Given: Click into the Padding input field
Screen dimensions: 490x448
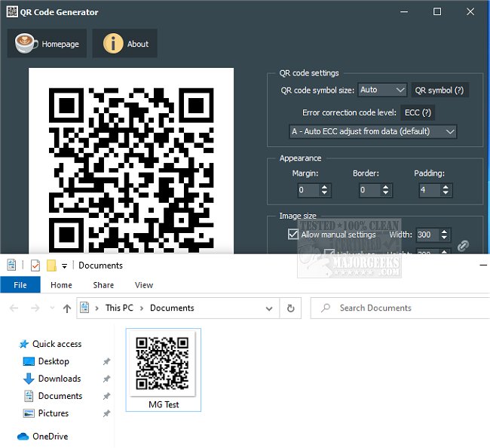Looking at the screenshot, I should coord(430,190).
